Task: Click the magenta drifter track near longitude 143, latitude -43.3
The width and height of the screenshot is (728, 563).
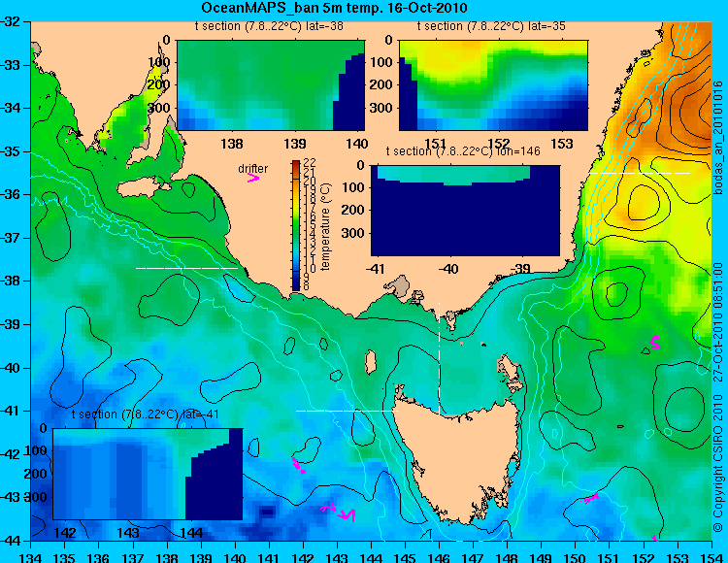Action: click(339, 513)
